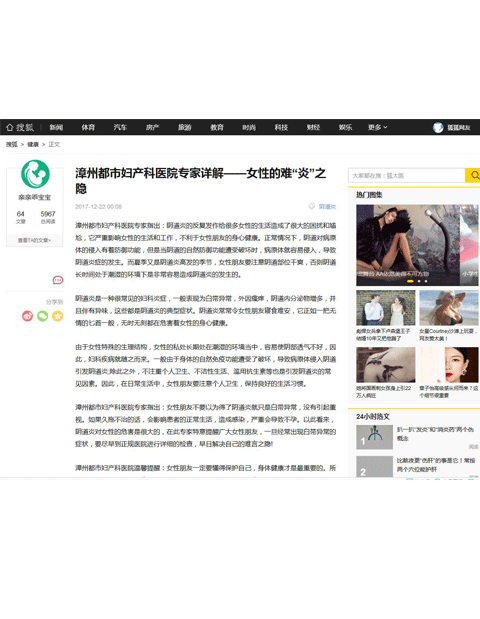
Task: Click the 查看TA的文章 button
Action: (34, 240)
